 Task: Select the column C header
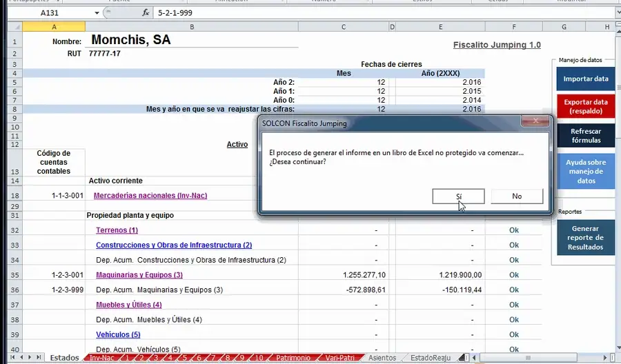[x=344, y=27]
